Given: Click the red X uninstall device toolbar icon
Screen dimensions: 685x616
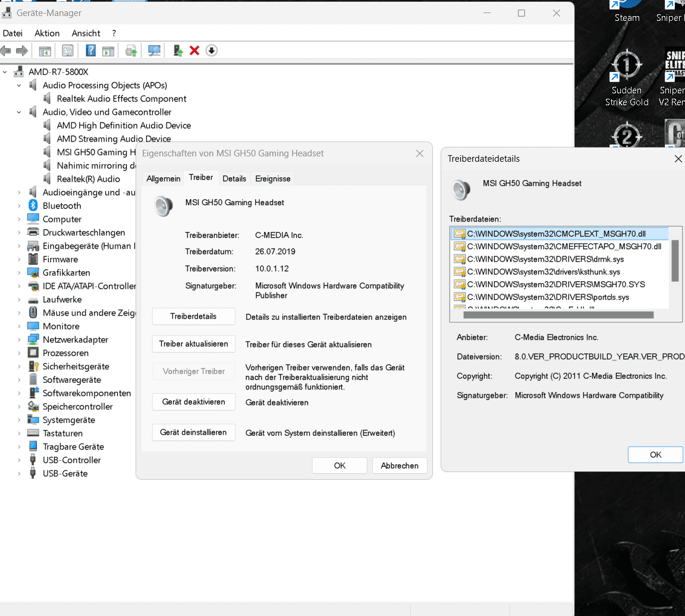Looking at the screenshot, I should [x=194, y=51].
